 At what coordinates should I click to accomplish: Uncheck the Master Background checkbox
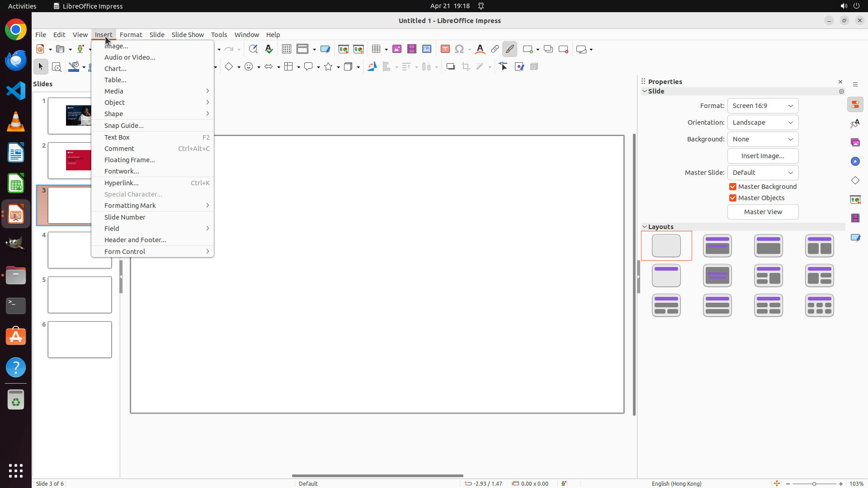733,187
